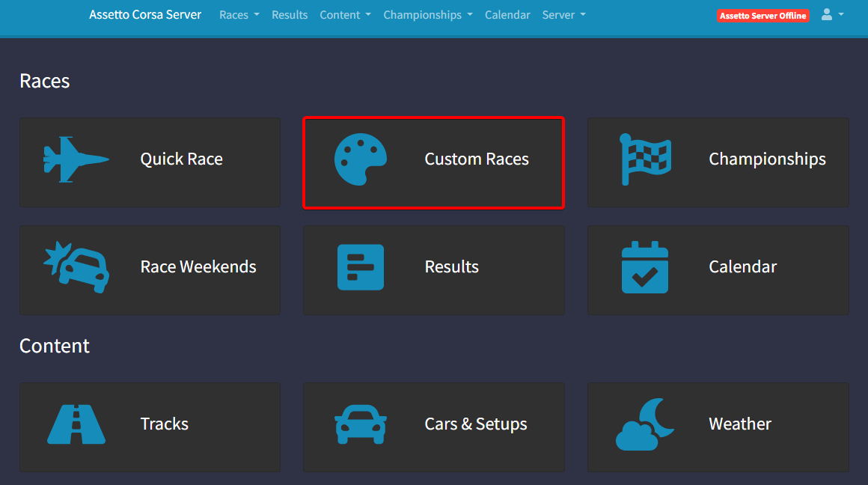Expand the Races dropdown in navbar
The image size is (868, 485).
pos(239,15)
